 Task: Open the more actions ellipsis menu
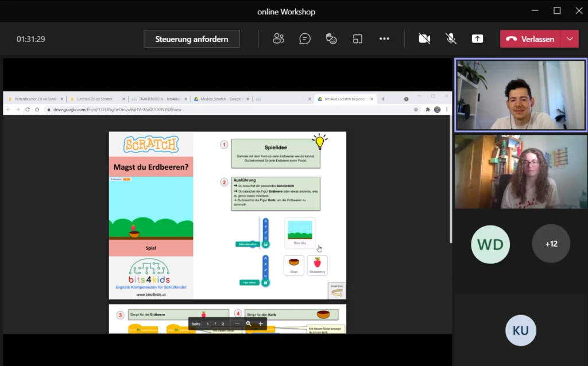384,38
